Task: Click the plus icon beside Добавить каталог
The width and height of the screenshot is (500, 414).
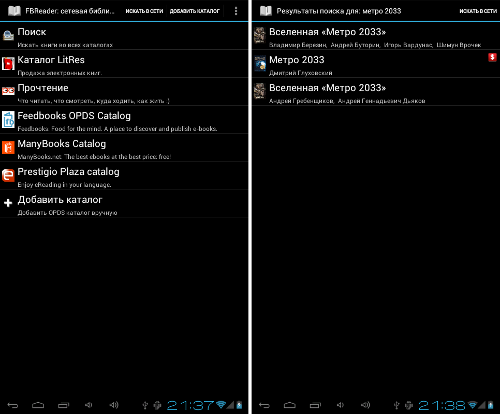Action: tap(8, 203)
